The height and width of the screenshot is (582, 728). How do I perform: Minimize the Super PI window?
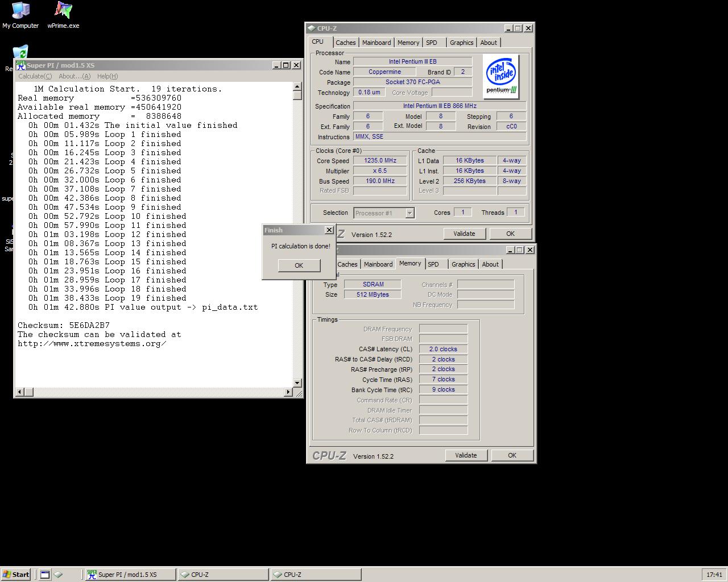point(276,65)
